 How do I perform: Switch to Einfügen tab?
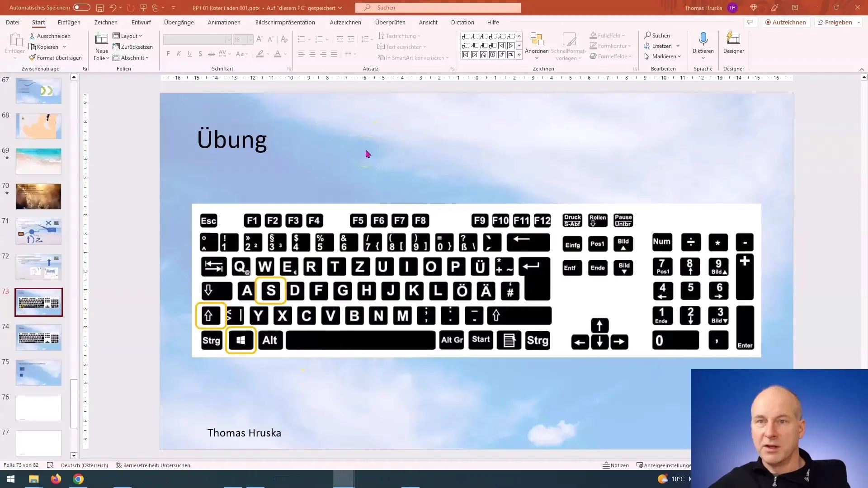(x=69, y=22)
